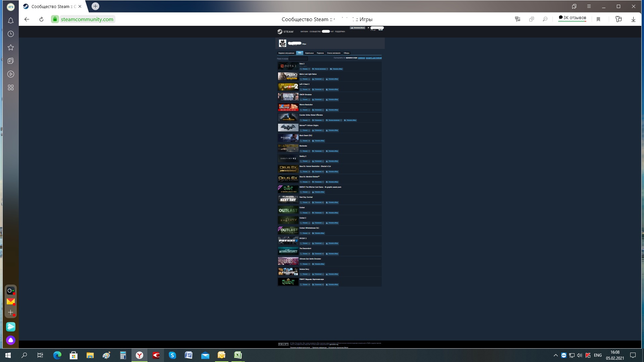Open browsing history clock icon in sidebar
The height and width of the screenshot is (362, 644).
[11, 34]
